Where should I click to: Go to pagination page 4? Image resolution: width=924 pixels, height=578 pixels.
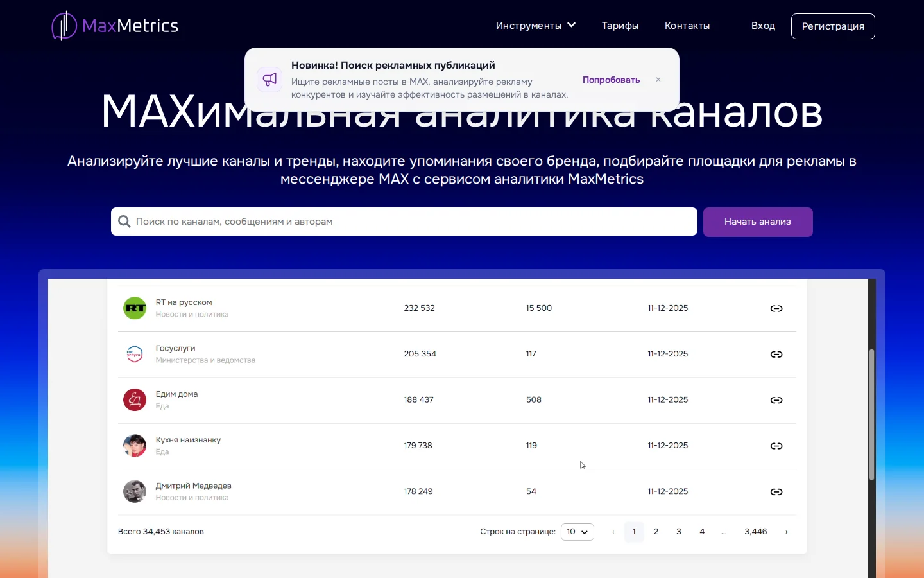tap(702, 532)
